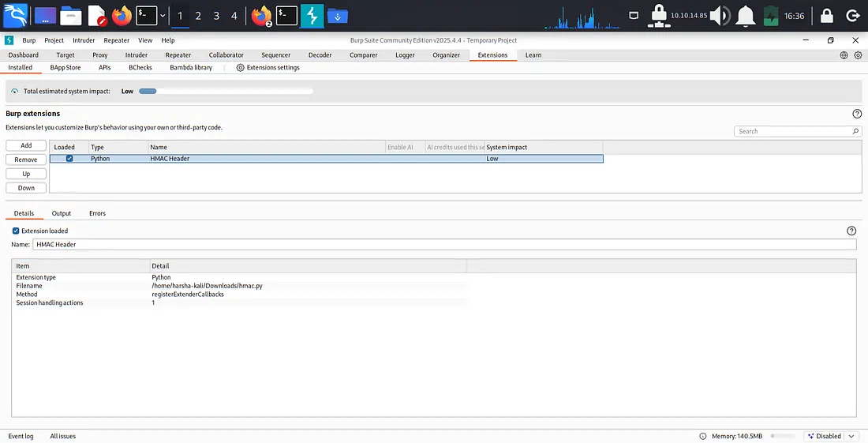
Task: Click the system impact progress bar
Action: coord(226,91)
